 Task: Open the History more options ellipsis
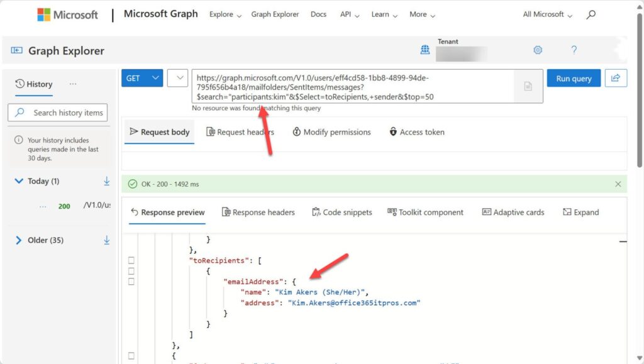point(73,84)
